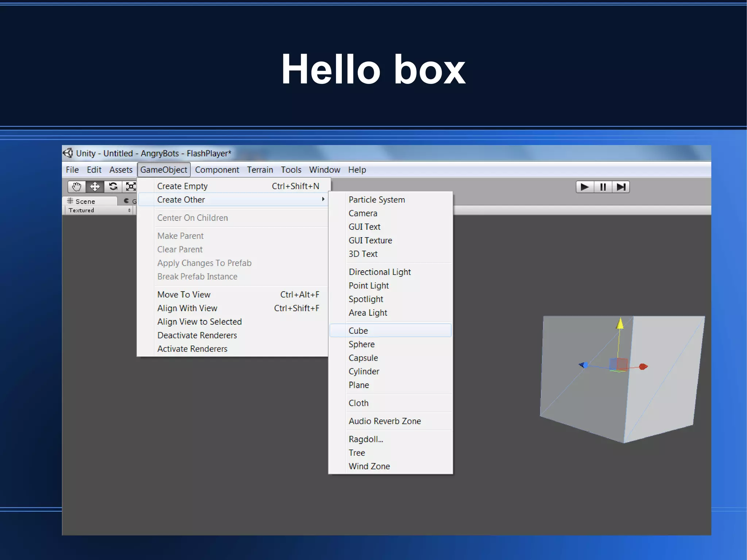Image resolution: width=747 pixels, height=560 pixels.
Task: Open the Tools menu
Action: tap(291, 170)
